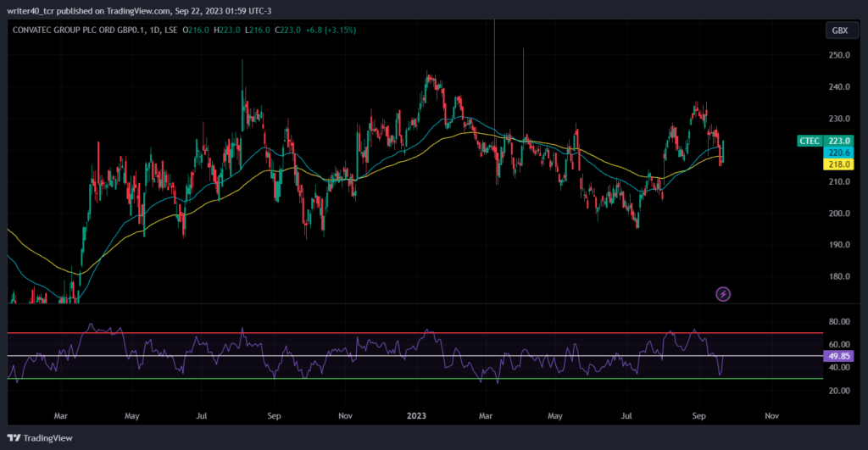
Task: Click the O216.0 open value
Action: [196, 30]
